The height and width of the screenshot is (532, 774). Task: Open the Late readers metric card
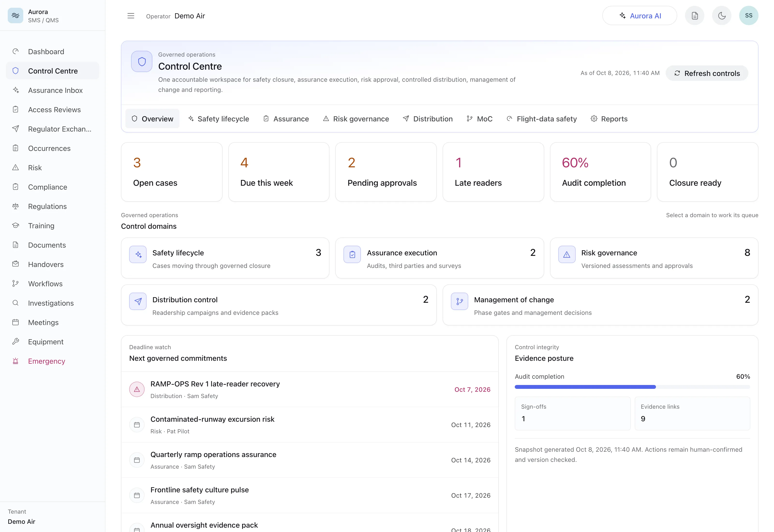(x=493, y=172)
